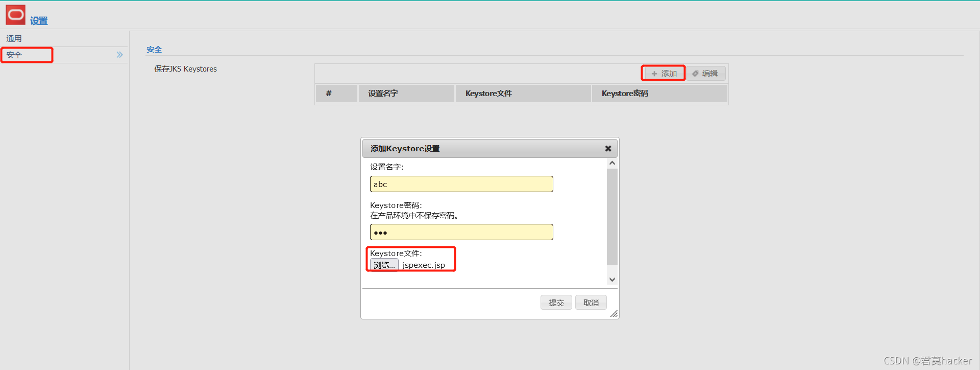The image size is (980, 370).
Task: Click the 编辑 button
Action: (x=706, y=73)
